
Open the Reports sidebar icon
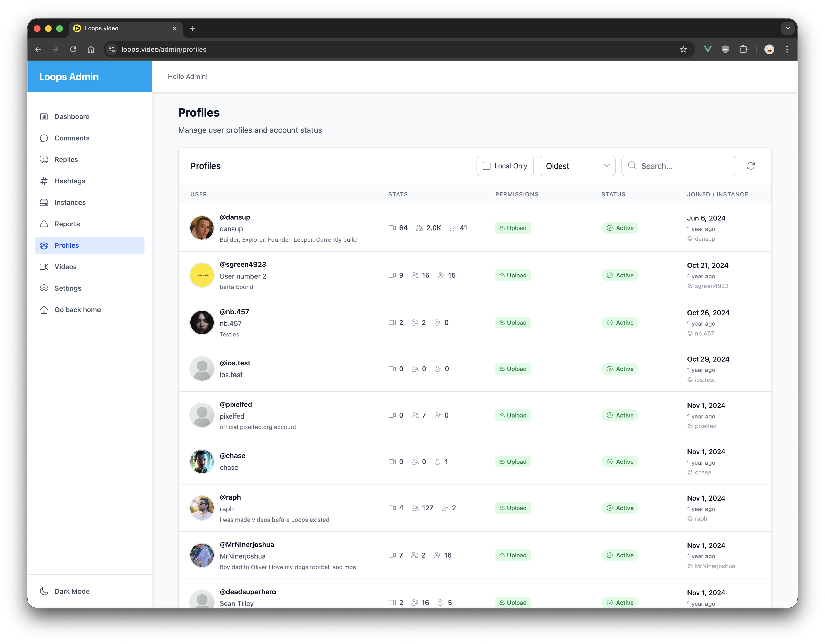click(x=44, y=224)
